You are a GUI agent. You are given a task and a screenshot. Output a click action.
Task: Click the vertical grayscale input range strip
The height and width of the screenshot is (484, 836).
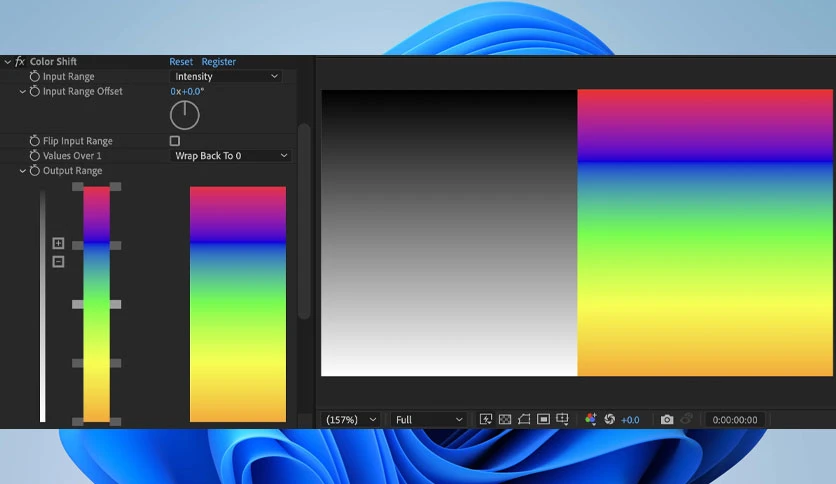click(x=43, y=306)
